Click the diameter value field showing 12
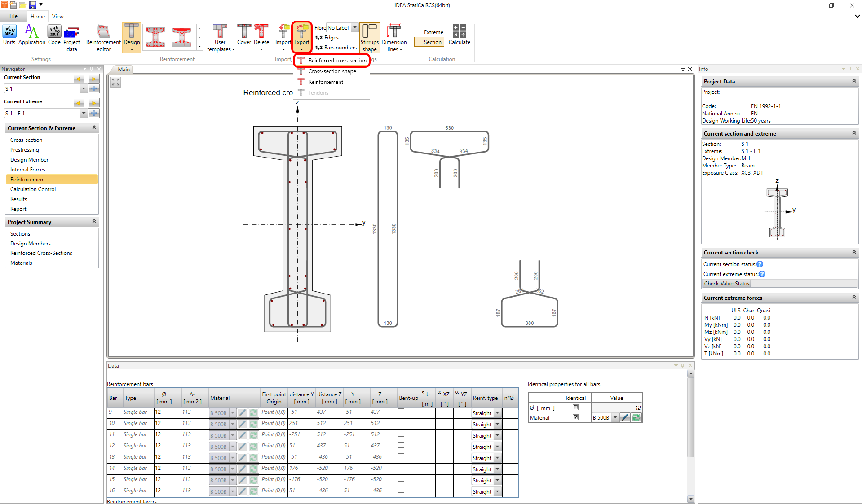862x504 pixels. [616, 408]
